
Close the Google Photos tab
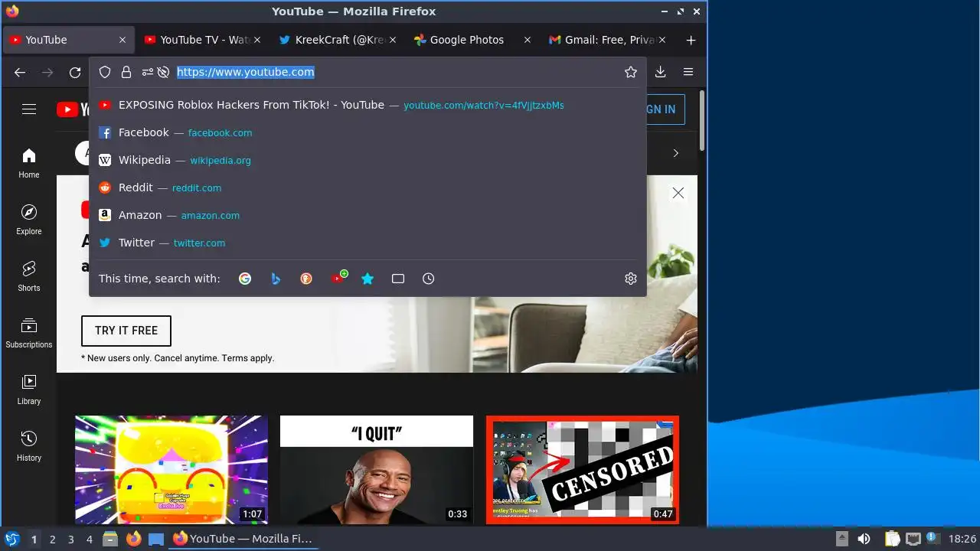527,40
